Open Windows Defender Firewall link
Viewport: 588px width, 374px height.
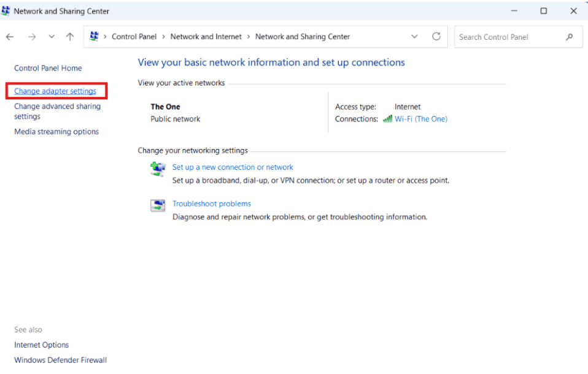coord(60,360)
